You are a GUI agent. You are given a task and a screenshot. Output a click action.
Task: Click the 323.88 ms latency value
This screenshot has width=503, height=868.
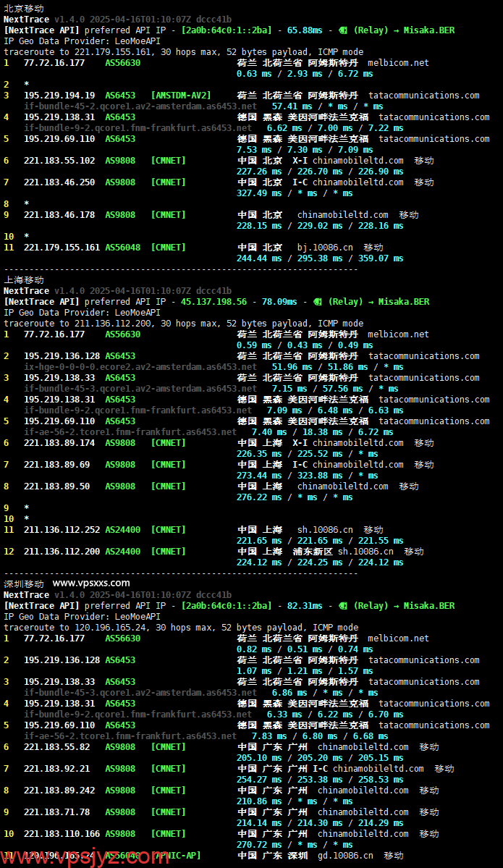pyautogui.click(x=320, y=476)
